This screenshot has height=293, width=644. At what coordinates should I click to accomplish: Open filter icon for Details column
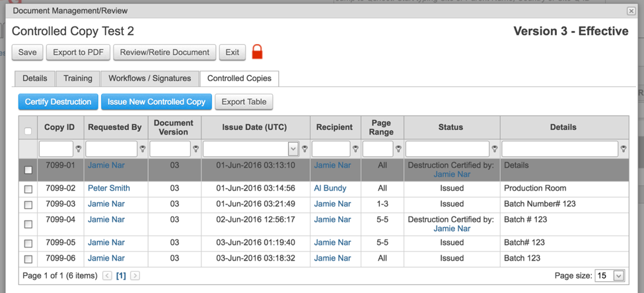(624, 149)
